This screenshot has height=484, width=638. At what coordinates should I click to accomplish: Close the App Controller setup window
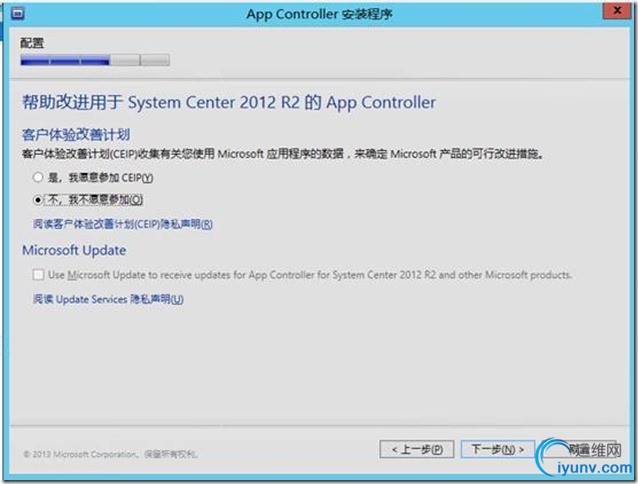pyautogui.click(x=616, y=11)
